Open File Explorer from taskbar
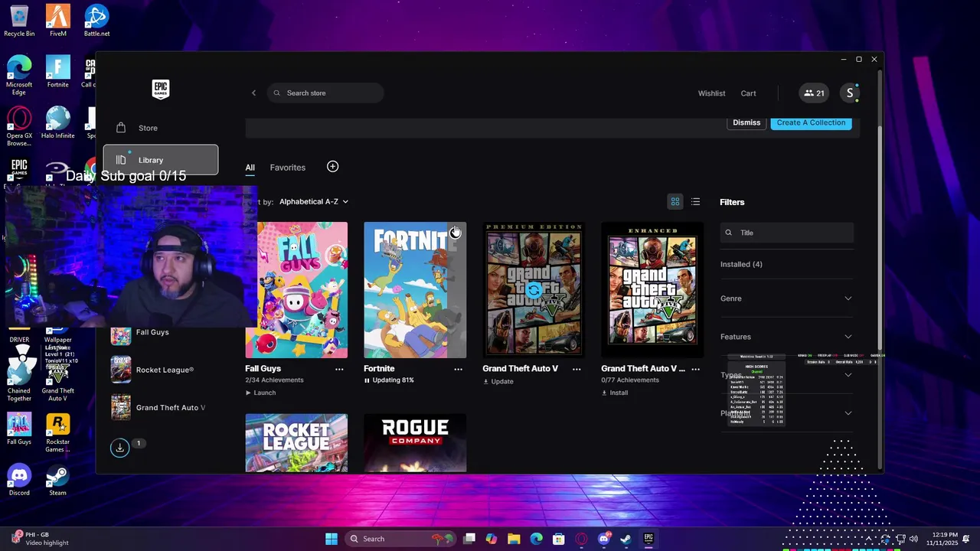The height and width of the screenshot is (551, 980). [x=514, y=539]
